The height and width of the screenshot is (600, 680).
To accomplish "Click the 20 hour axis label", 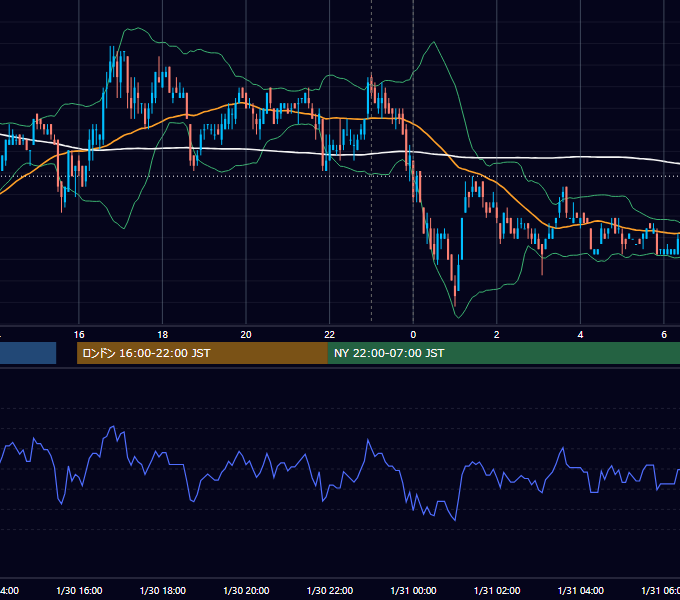I will (x=246, y=335).
